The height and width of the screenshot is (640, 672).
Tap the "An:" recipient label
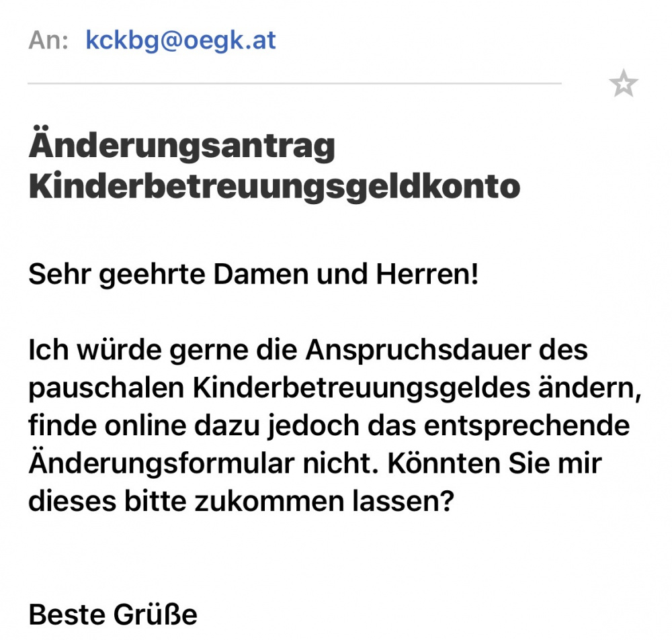tap(48, 41)
